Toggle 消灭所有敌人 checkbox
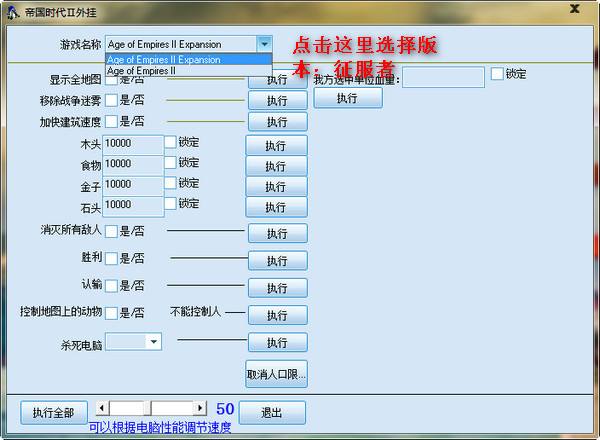The image size is (600, 440). click(x=111, y=231)
